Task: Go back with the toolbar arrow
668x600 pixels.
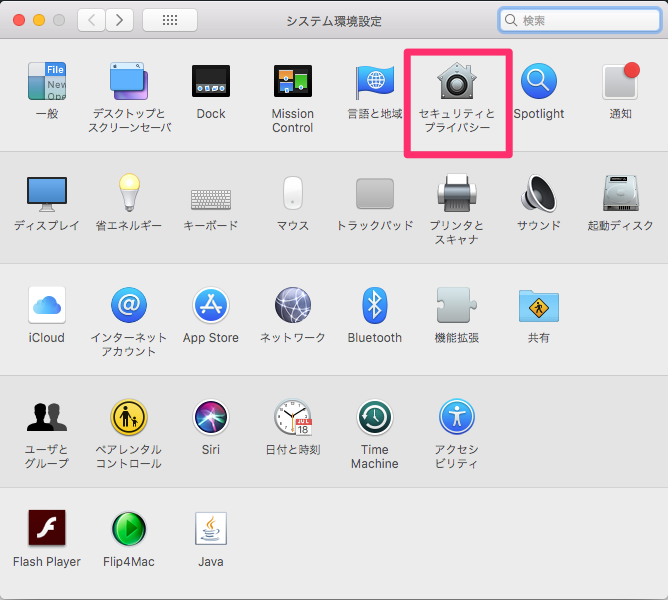Action: click(91, 20)
